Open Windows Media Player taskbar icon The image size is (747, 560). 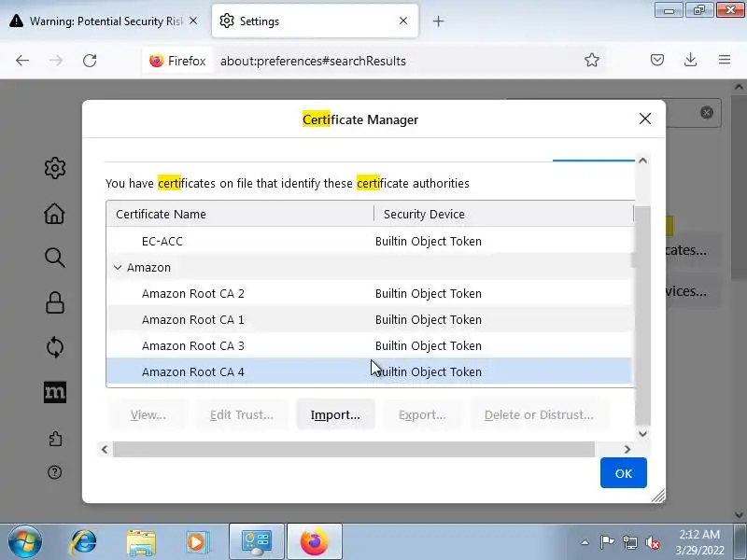click(x=197, y=542)
